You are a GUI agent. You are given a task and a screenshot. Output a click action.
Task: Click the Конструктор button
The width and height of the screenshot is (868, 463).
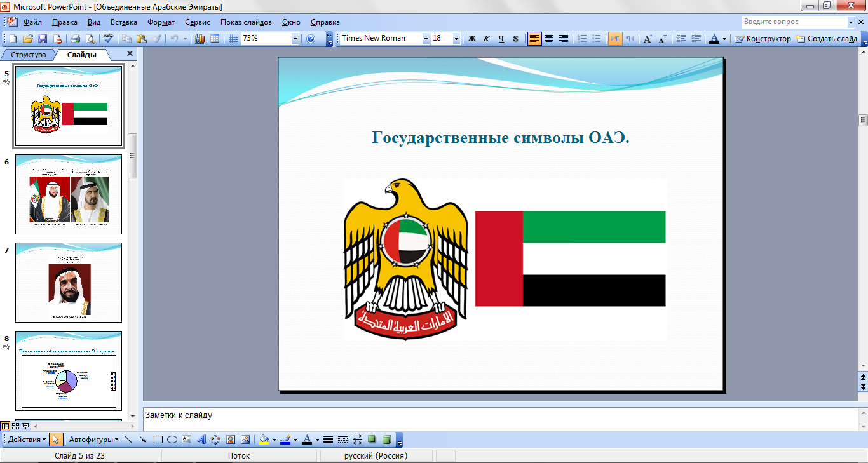pyautogui.click(x=763, y=39)
